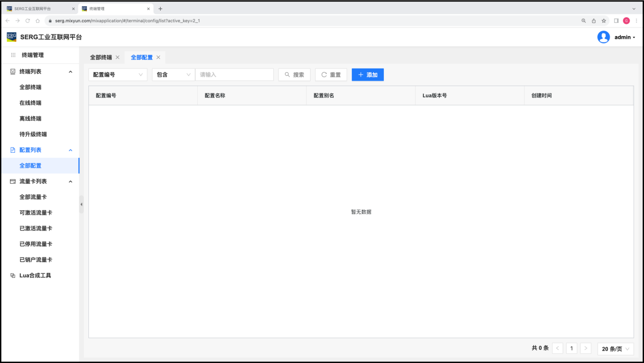Collapse the sidebar using the arrow handle
Screen dimensions: 644x363
tap(81, 205)
